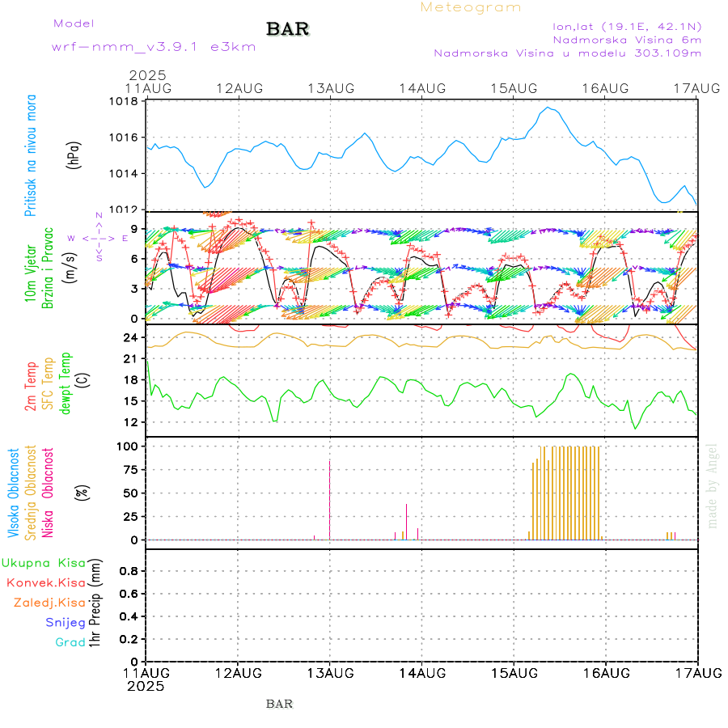Click the Visoka Oblacnost label
Viewport: 728px width, 728px height.
click(14, 492)
